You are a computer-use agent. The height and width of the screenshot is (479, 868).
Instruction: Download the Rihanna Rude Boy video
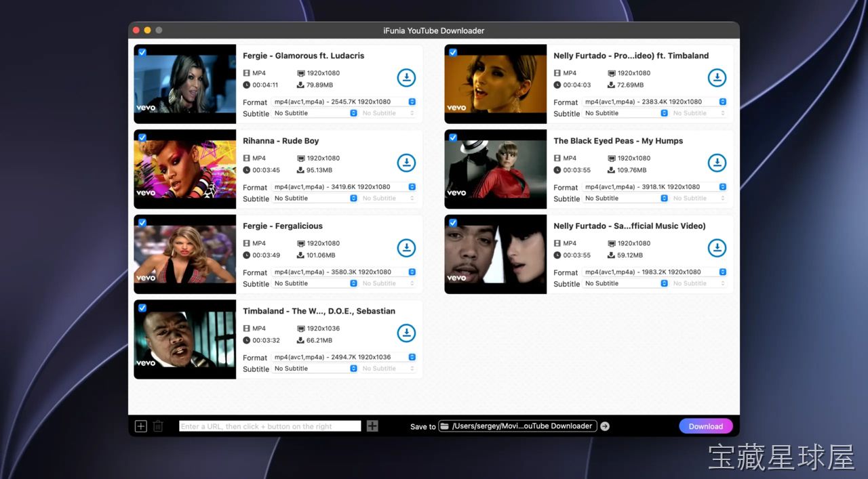[406, 163]
